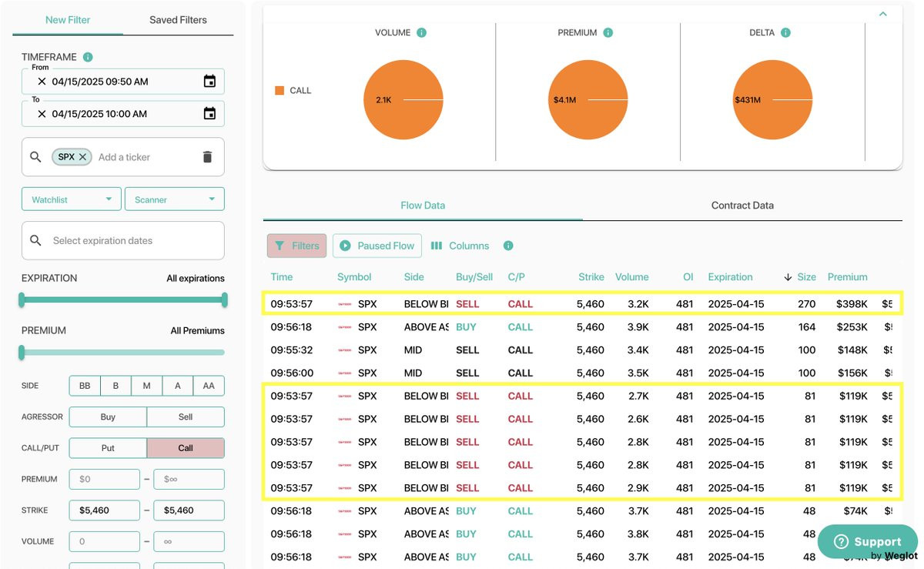
Task: Click the maximum volume field
Action: point(189,541)
